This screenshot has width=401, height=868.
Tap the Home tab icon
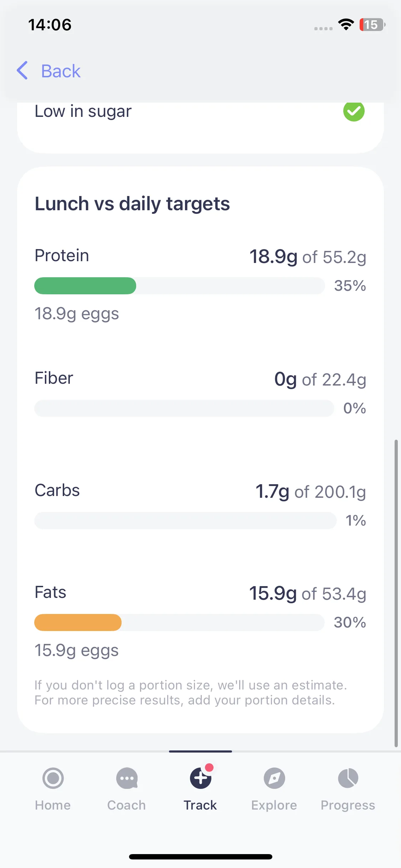coord(53,778)
